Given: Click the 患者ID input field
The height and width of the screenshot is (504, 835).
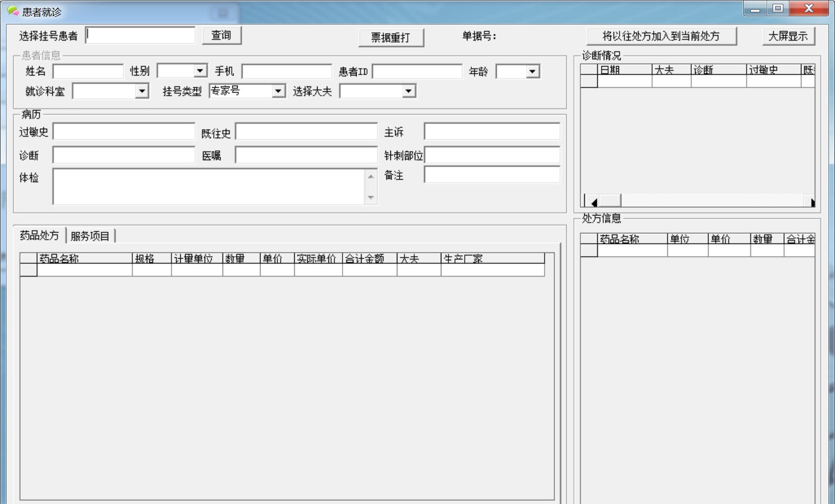Looking at the screenshot, I should 417,71.
